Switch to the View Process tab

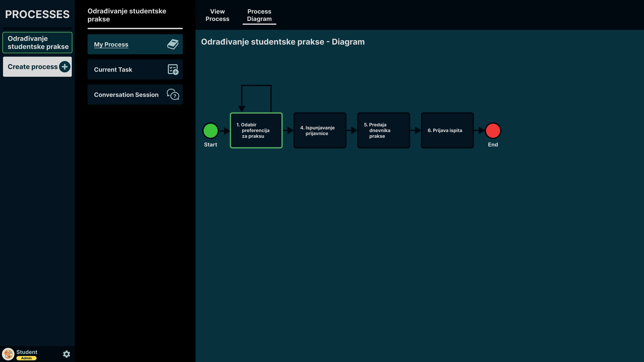[x=217, y=15]
